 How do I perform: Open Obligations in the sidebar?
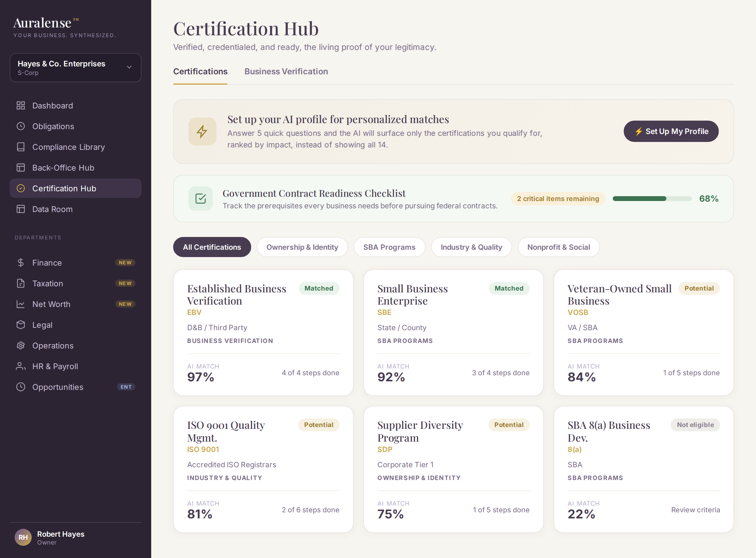75,126
